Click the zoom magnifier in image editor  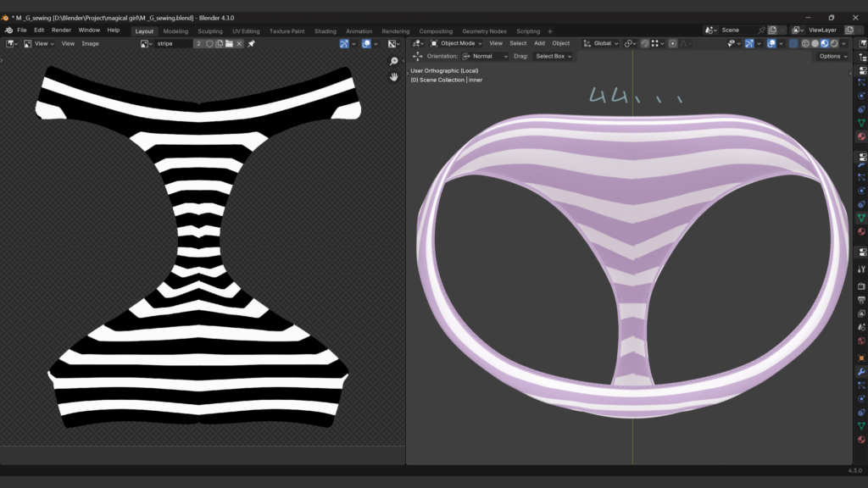click(x=394, y=61)
